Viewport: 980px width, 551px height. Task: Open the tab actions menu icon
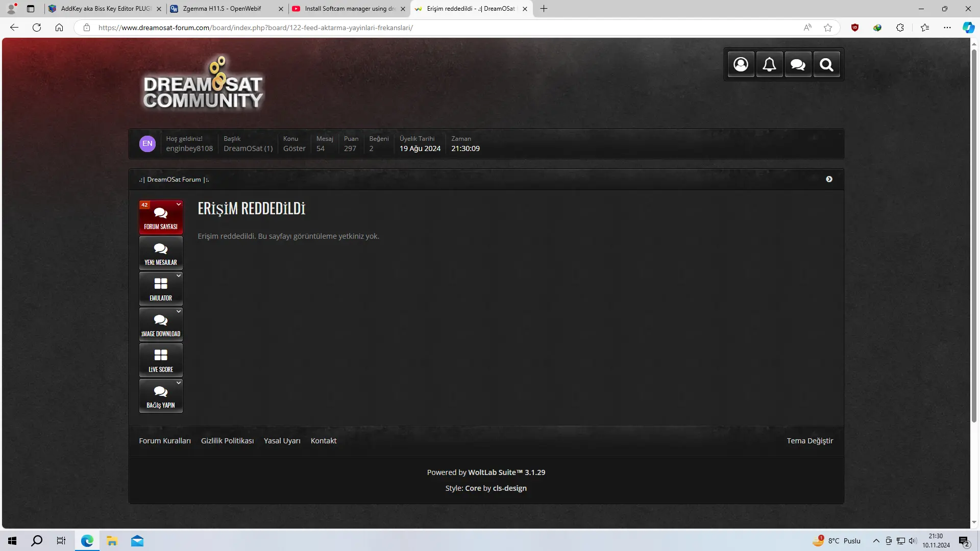tap(31, 9)
